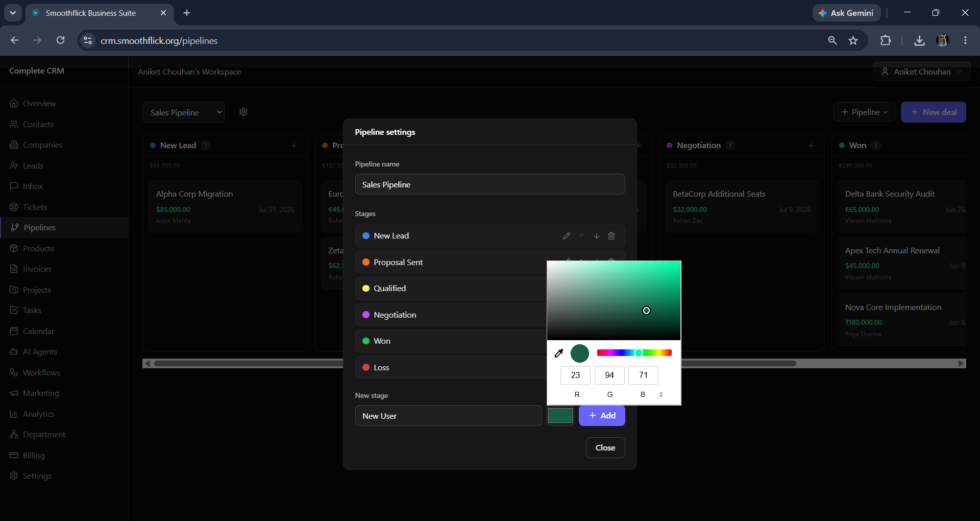Open the Alpha Corp Migration deal card
The height and width of the screenshot is (521, 980).
(225, 206)
